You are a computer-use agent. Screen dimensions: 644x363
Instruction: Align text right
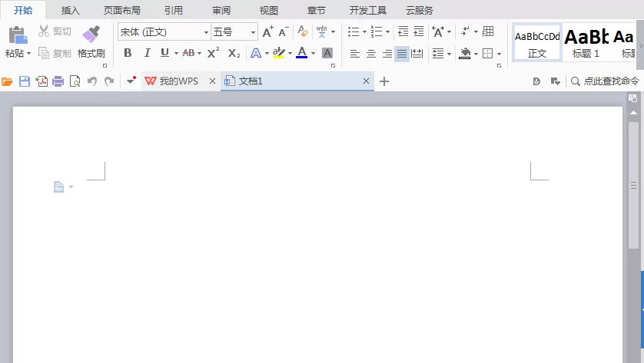pyautogui.click(x=387, y=53)
